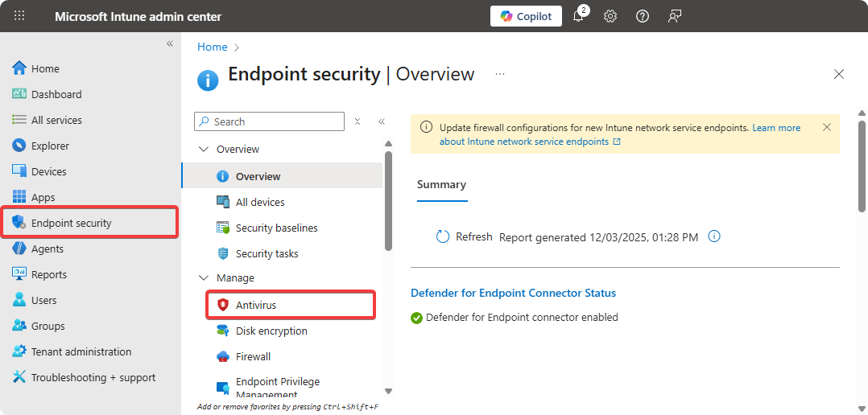Select the Summary tab

(441, 184)
